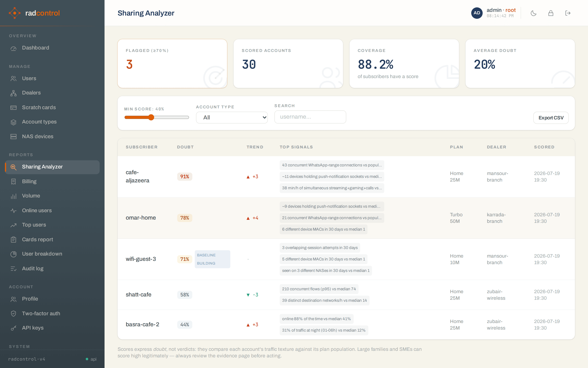The image size is (588, 368).
Task: Go to the Users page
Action: point(52,78)
